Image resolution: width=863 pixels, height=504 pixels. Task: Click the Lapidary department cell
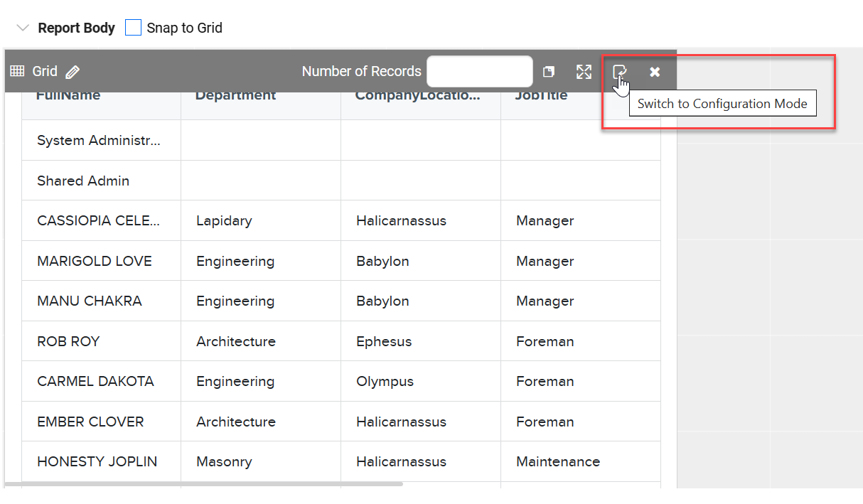pos(261,220)
